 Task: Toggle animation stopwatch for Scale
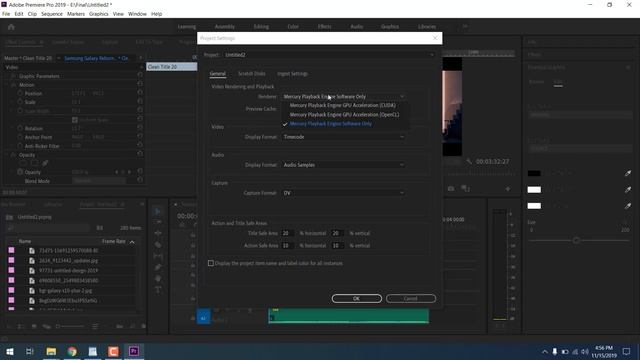[x=20, y=102]
